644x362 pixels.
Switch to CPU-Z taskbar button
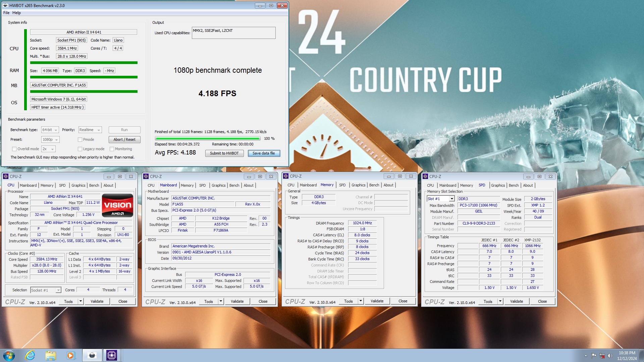click(x=112, y=355)
